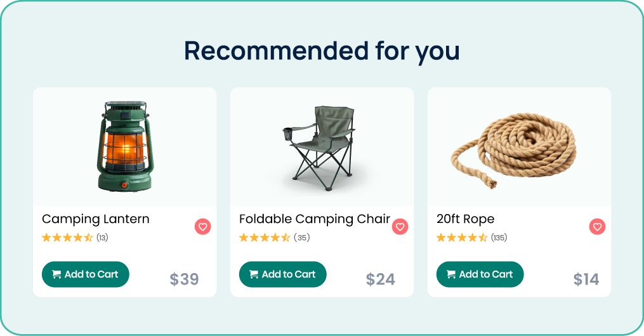Open Camping Lantern product title
Viewport: 644px width, 336px height.
pos(96,219)
